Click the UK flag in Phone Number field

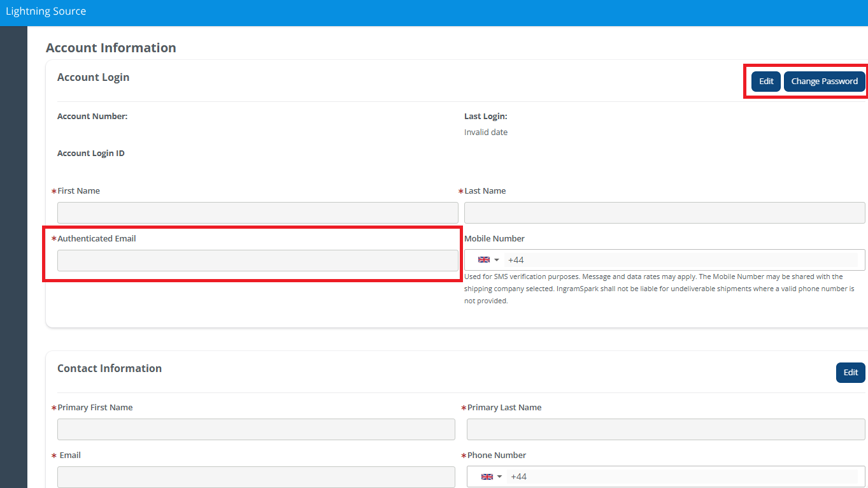click(487, 477)
